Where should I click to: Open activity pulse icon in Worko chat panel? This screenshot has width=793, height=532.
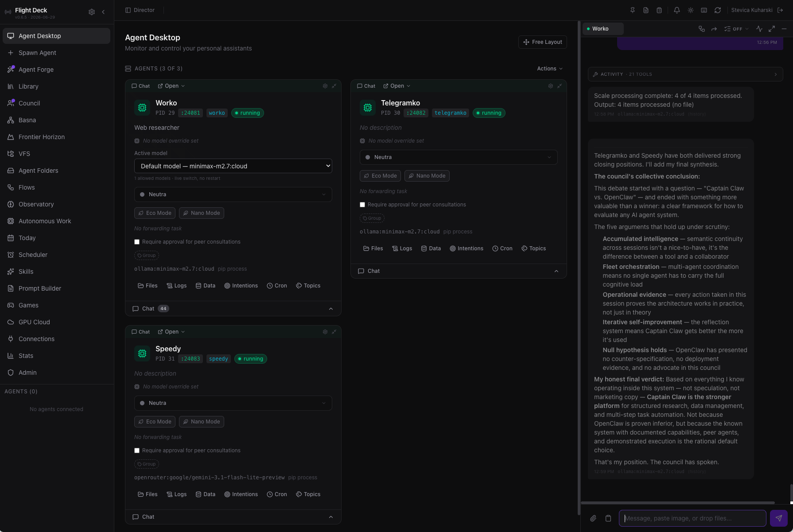[x=759, y=29]
